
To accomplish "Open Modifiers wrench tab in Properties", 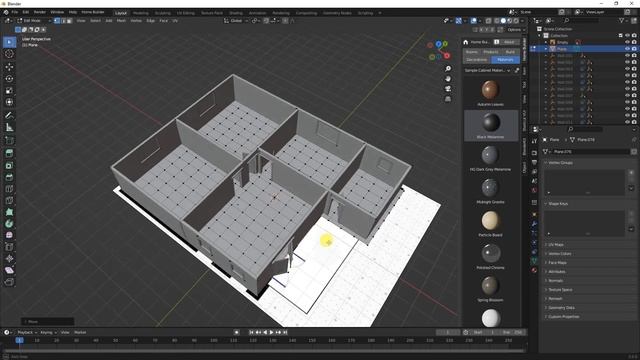I will [x=534, y=224].
